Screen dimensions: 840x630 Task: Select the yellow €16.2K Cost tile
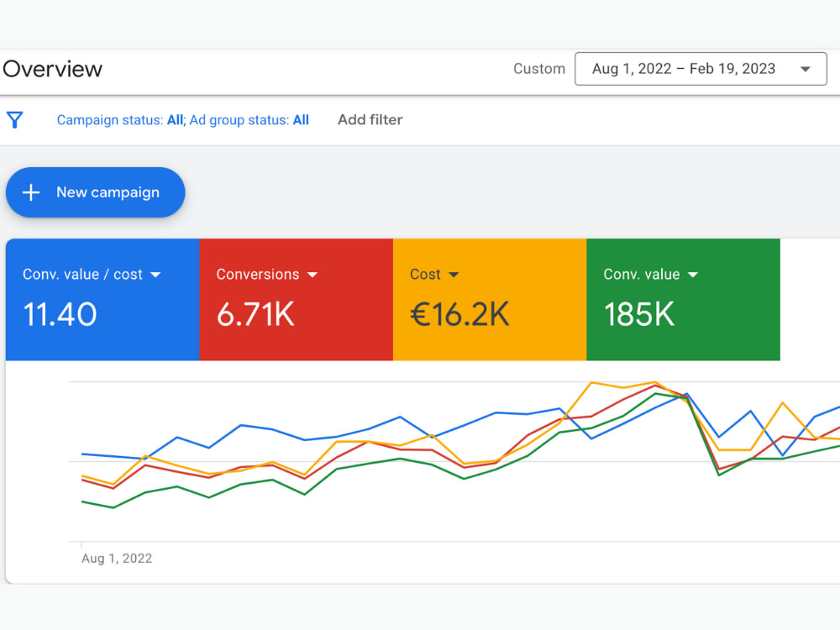click(x=490, y=300)
